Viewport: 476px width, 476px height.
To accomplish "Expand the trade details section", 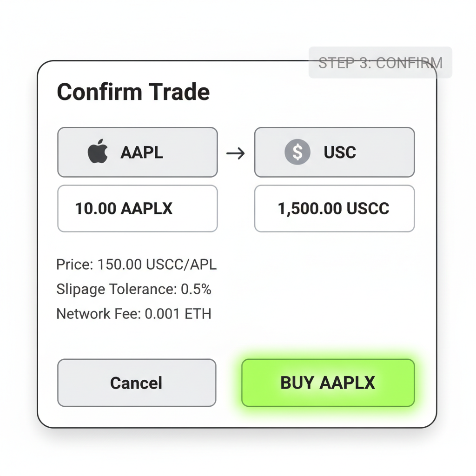I will [135, 288].
